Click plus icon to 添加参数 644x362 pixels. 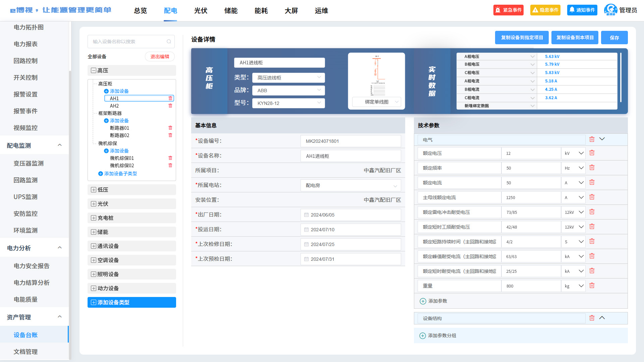[423, 301]
